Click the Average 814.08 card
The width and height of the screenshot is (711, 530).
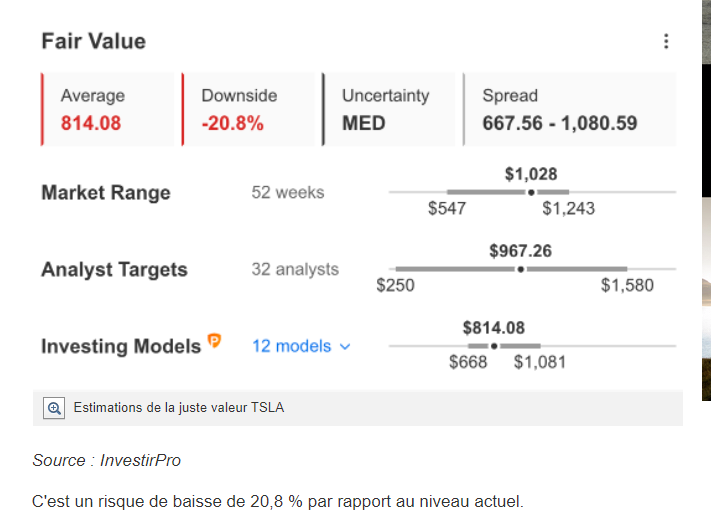110,109
